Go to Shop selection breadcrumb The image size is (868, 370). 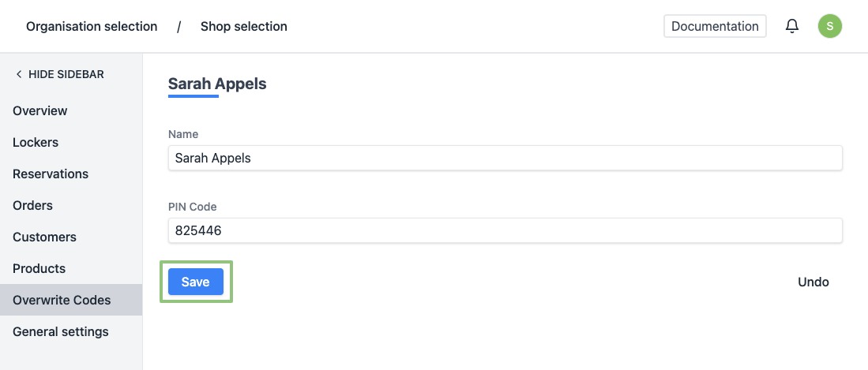(243, 27)
